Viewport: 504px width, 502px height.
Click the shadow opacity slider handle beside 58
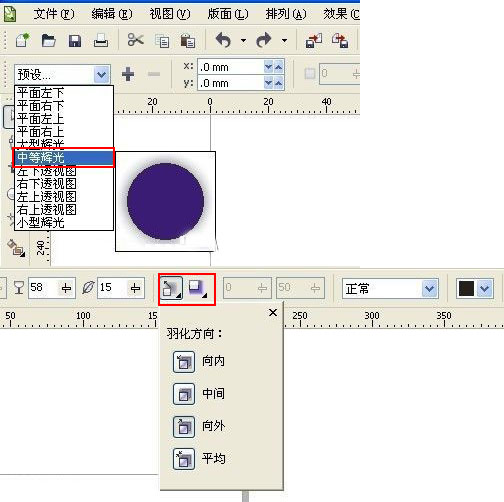(x=66, y=288)
